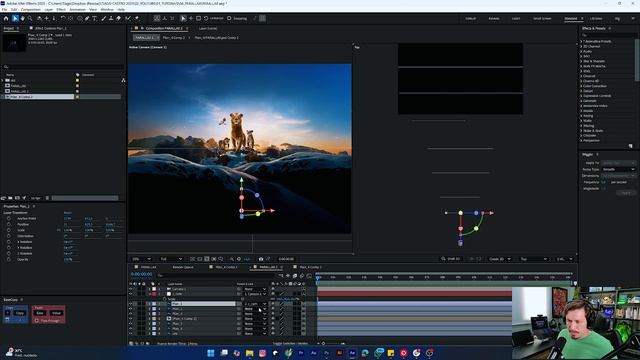
Task: Switch to the Effect Controls tab
Action: (51, 28)
